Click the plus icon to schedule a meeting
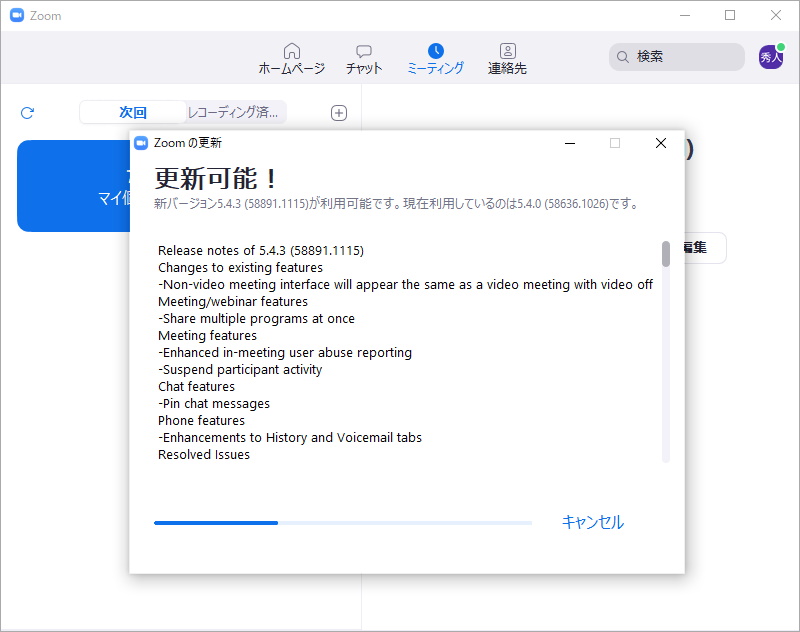This screenshot has width=800, height=632. pyautogui.click(x=338, y=112)
